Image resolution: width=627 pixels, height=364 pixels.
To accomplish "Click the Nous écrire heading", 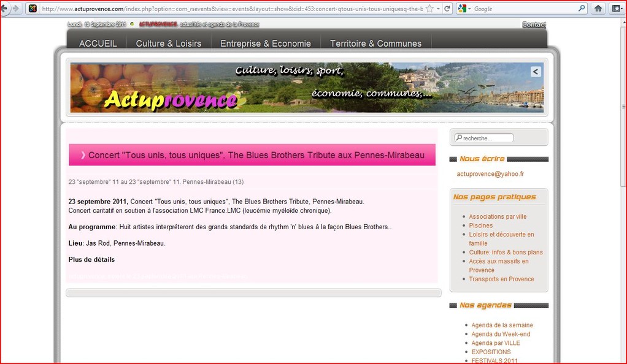I will 482,159.
